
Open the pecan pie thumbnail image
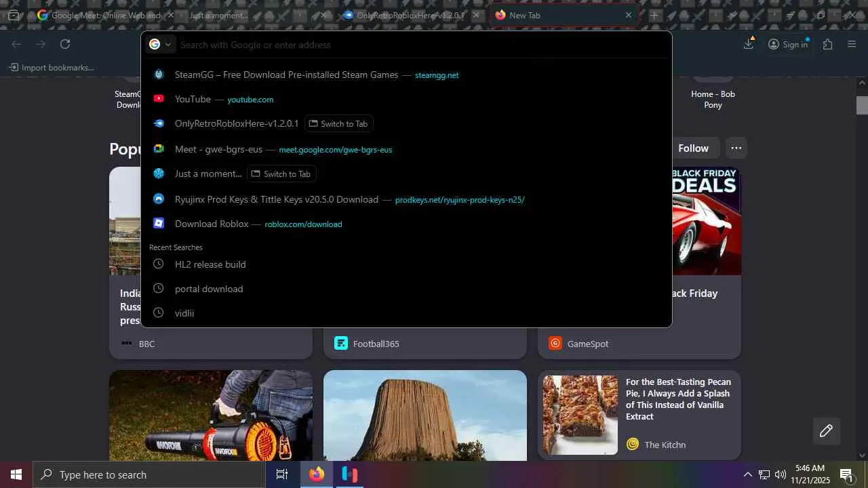coord(580,415)
